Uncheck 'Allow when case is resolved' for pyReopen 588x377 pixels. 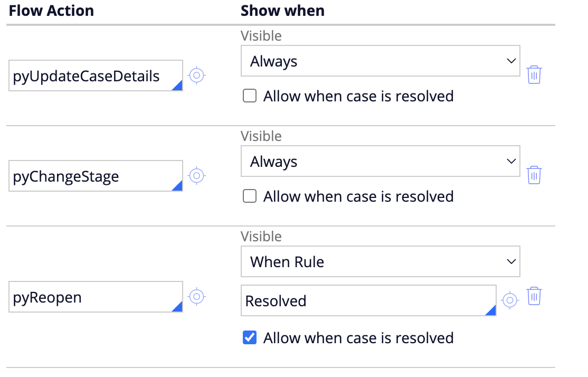tap(249, 338)
